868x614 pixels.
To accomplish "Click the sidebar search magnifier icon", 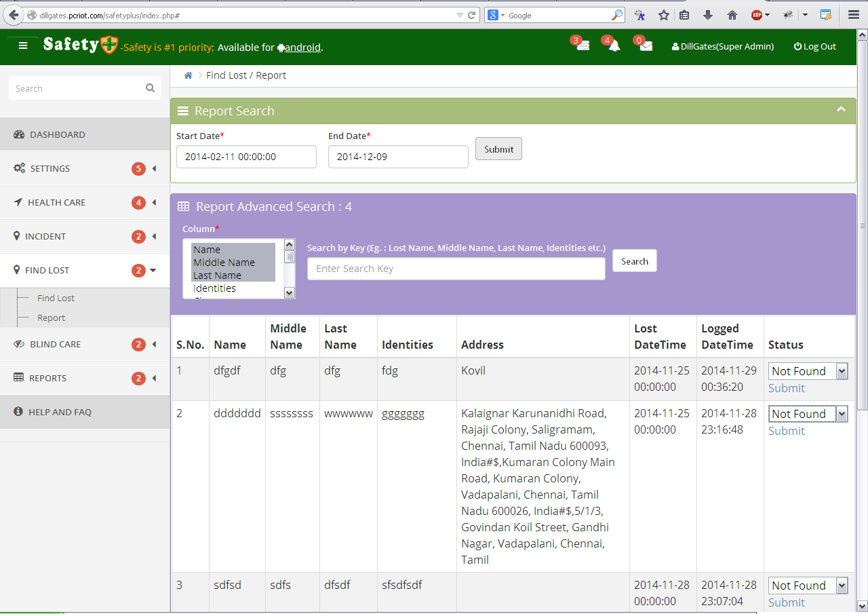I will coord(150,88).
